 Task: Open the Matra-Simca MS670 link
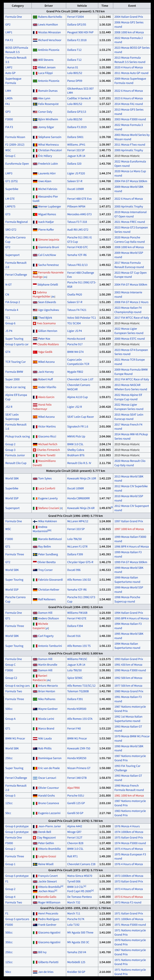pyautogui.click(x=80, y=876)
